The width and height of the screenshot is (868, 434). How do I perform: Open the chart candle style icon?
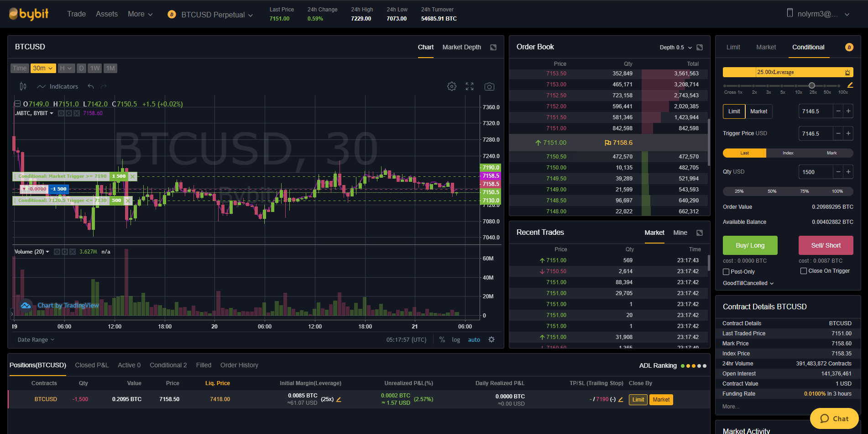pos(23,86)
